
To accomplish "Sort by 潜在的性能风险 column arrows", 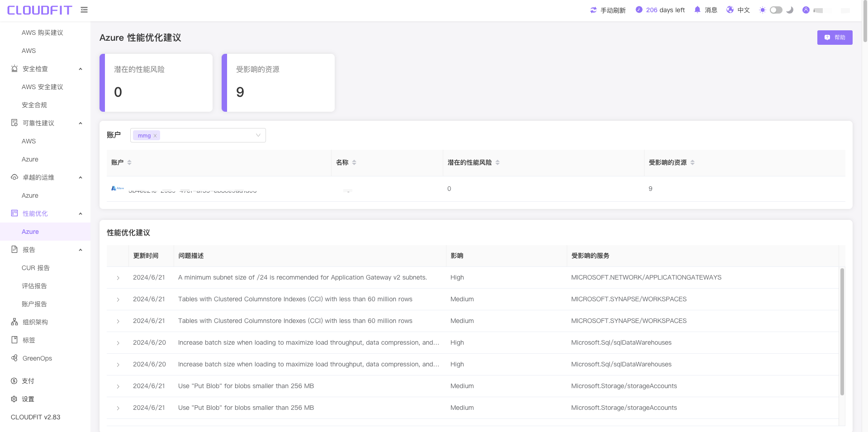I will click(498, 162).
